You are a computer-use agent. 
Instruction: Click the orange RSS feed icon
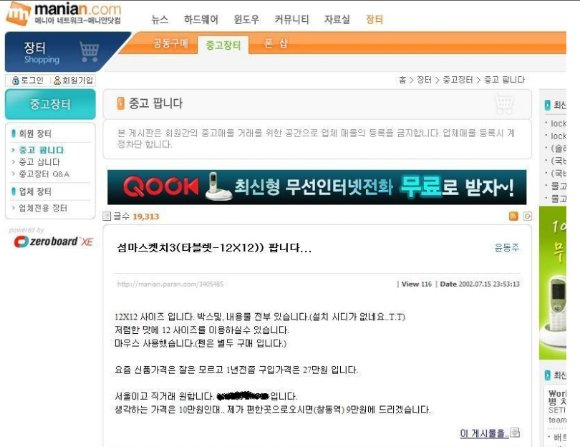[x=513, y=216]
